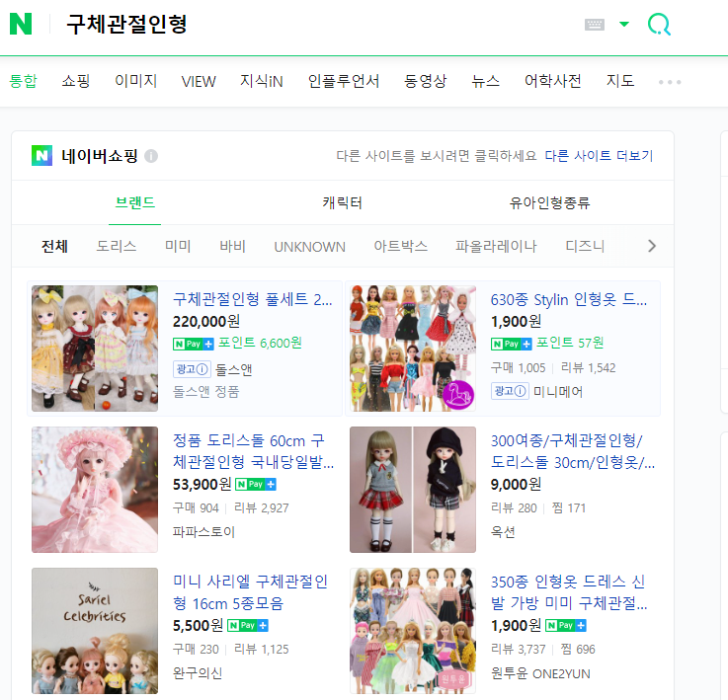This screenshot has width=728, height=700.
Task: Switch to the 인플루언서 tab
Action: [x=344, y=81]
